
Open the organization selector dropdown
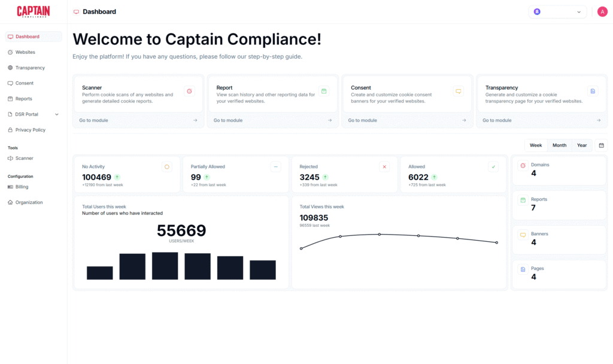click(x=557, y=12)
